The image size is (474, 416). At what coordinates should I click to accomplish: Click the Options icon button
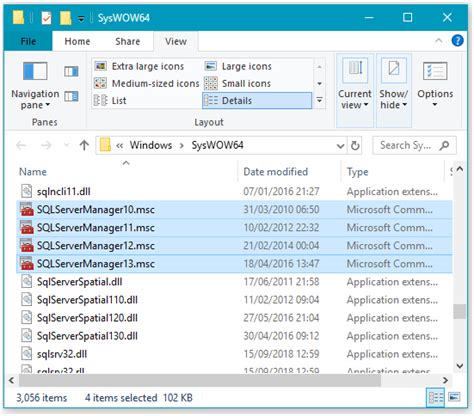point(435,71)
